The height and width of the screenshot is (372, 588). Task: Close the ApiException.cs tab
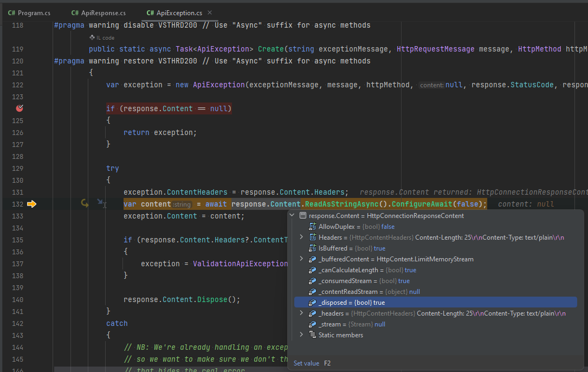pos(209,12)
